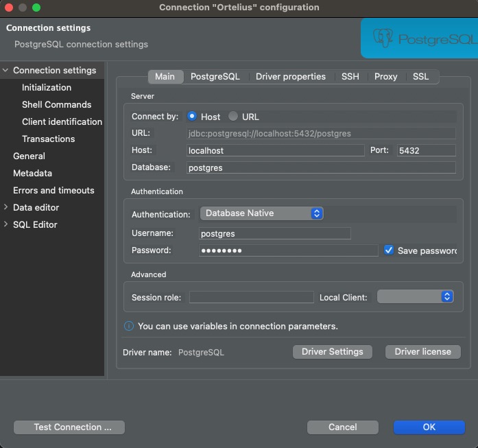Viewport: 478px width, 448px height.
Task: Select Connection settings tree item
Action: point(55,70)
